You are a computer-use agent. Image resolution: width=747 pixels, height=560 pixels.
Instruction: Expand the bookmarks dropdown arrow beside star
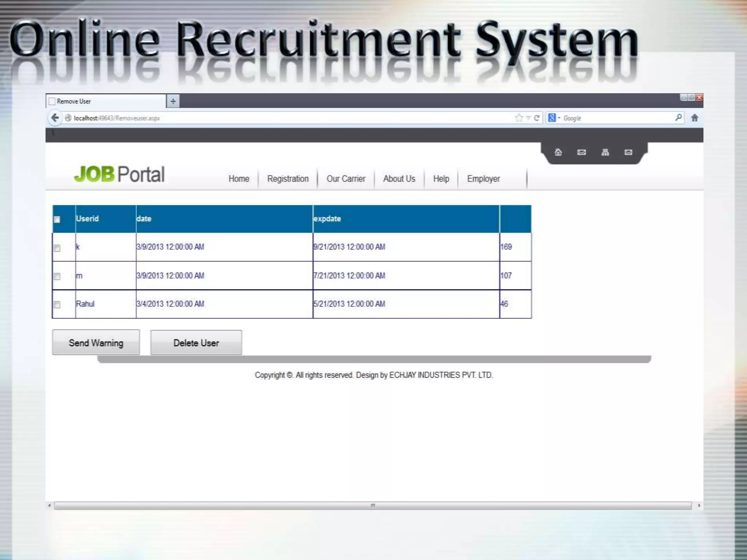point(528,118)
